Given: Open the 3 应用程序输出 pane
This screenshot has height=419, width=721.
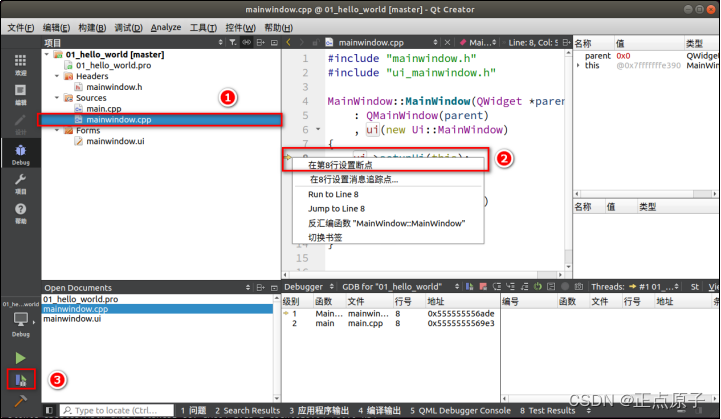Looking at the screenshot, I should pyautogui.click(x=319, y=410).
